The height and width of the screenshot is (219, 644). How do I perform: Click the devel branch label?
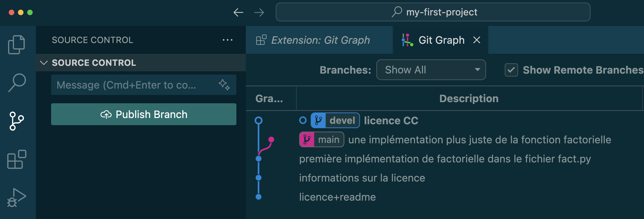pos(335,121)
